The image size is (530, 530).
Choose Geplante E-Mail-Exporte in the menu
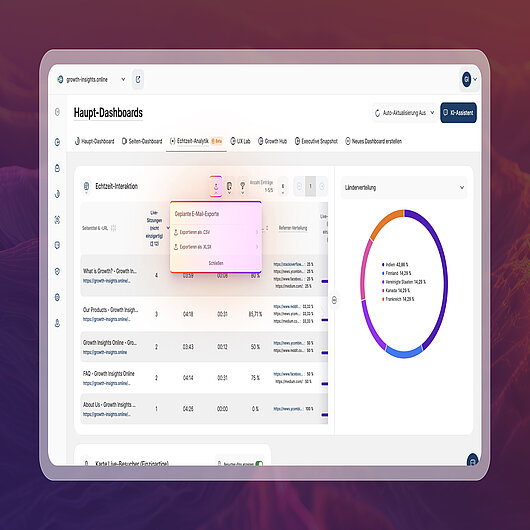197,214
